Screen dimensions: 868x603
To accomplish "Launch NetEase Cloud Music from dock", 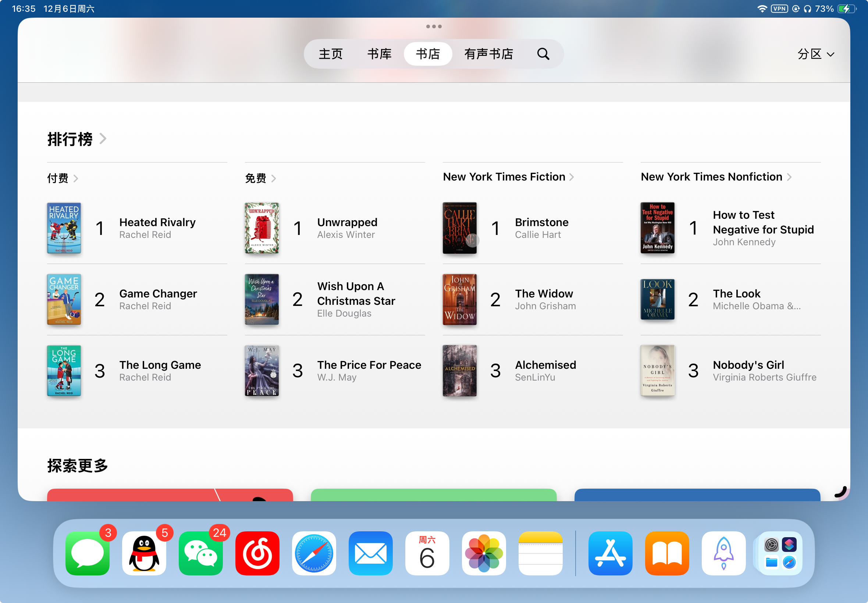I will click(257, 553).
